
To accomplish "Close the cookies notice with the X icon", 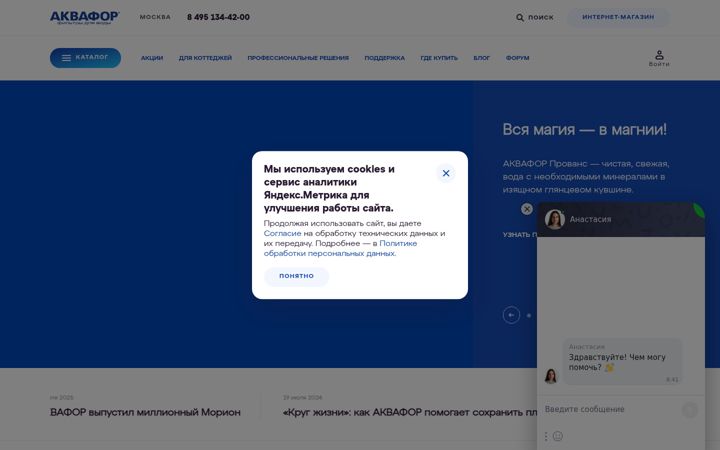I will [x=445, y=173].
